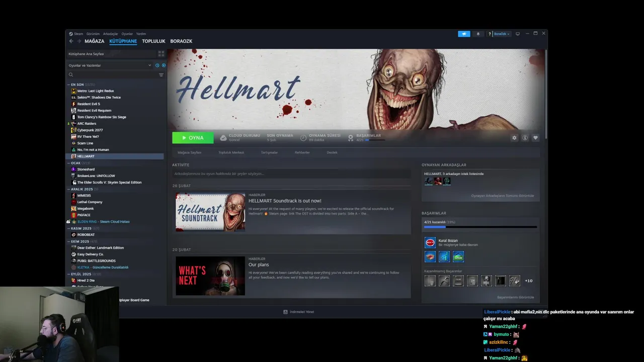Launch the game with OYNA button

click(193, 138)
